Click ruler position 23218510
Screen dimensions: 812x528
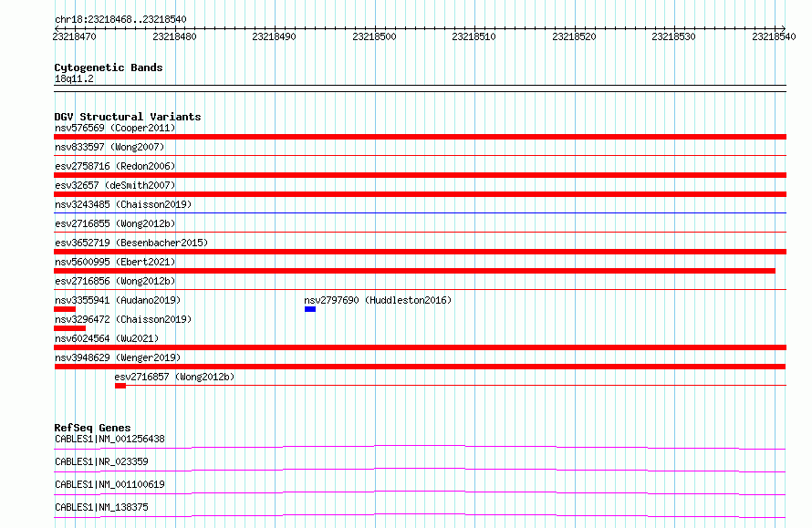coord(474,36)
